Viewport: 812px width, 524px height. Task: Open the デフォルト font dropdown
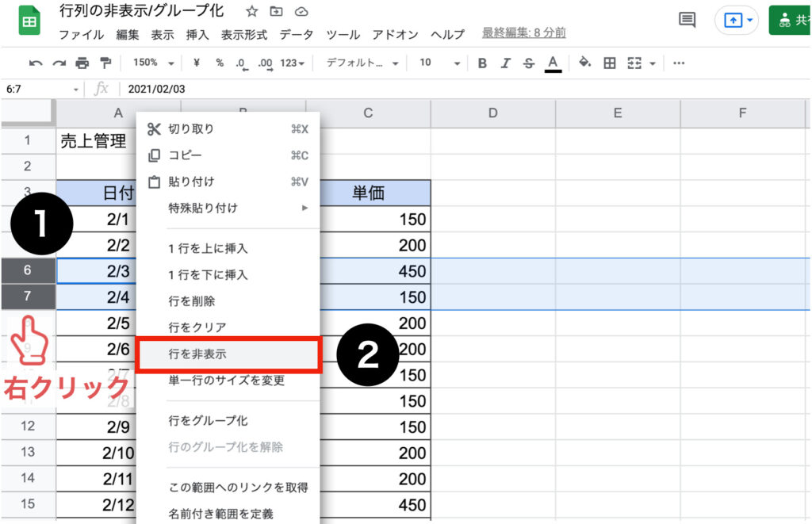pyautogui.click(x=362, y=63)
